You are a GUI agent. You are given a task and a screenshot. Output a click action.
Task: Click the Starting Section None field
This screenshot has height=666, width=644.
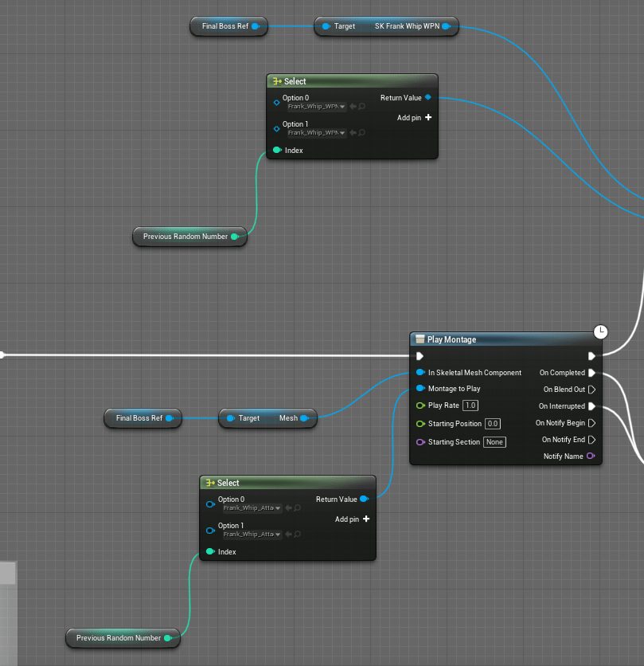pyautogui.click(x=494, y=442)
